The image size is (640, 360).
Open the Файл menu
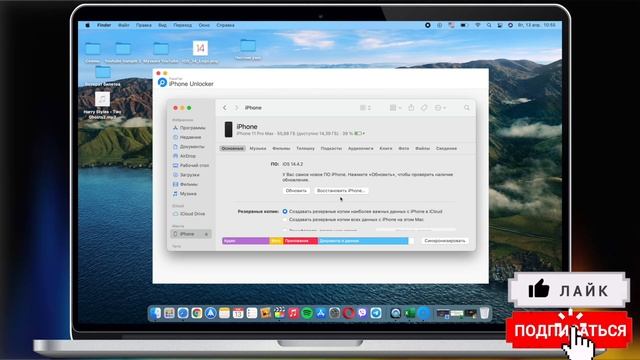click(124, 25)
